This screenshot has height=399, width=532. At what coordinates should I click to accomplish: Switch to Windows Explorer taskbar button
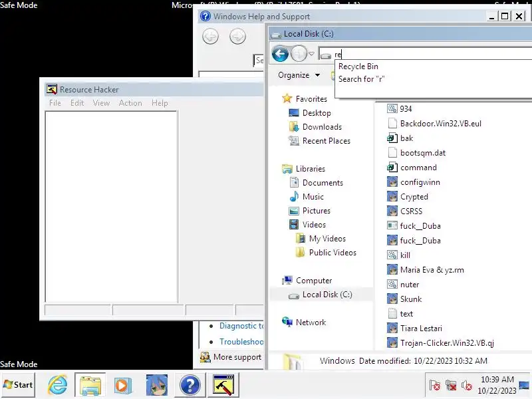90,385
